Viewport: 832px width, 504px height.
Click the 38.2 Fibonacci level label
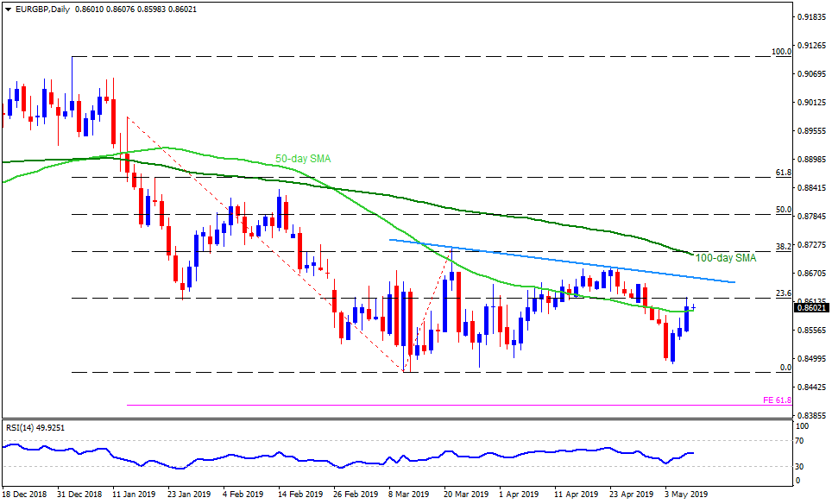coord(784,246)
